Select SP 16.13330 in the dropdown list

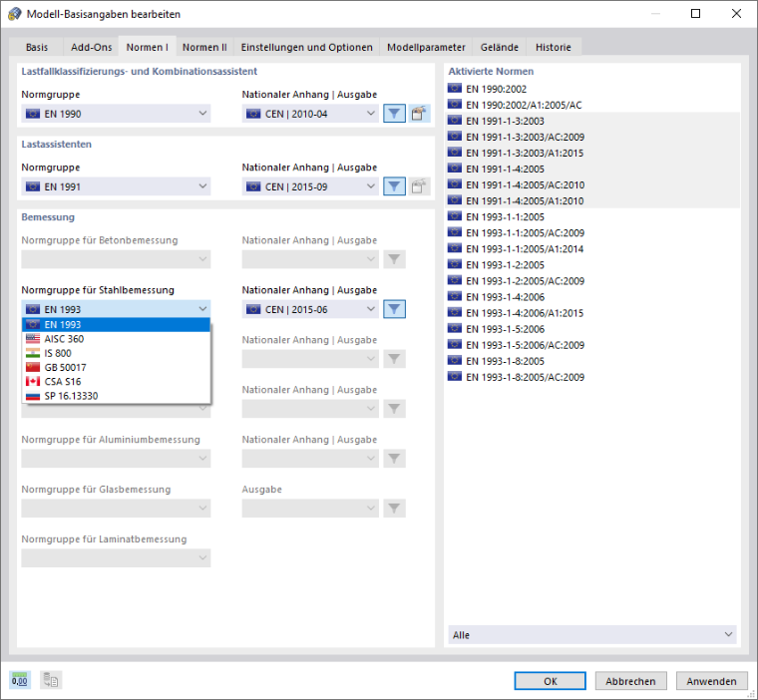(116, 396)
